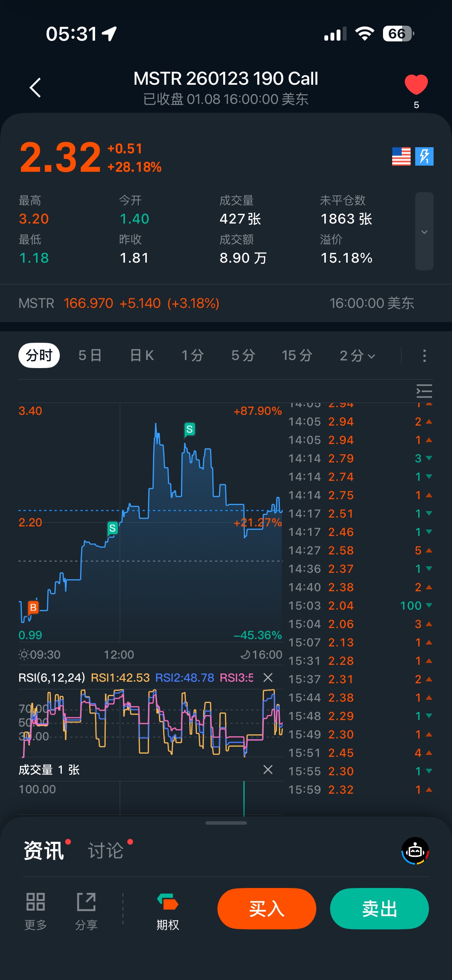This screenshot has height=980, width=452.
Task: Open the AI robot assistant icon
Action: pos(415,851)
